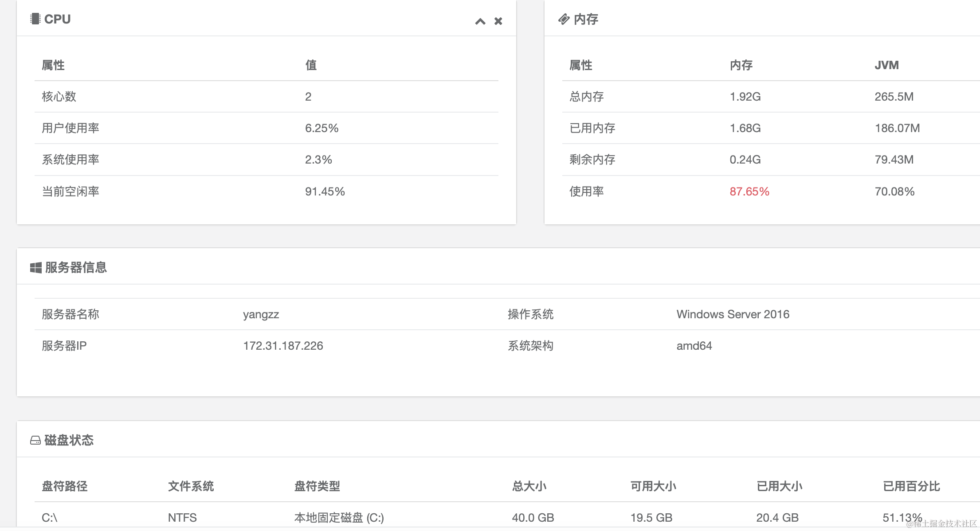The image size is (980, 531).
Task: Click the disk drive status icon
Action: tap(35, 441)
